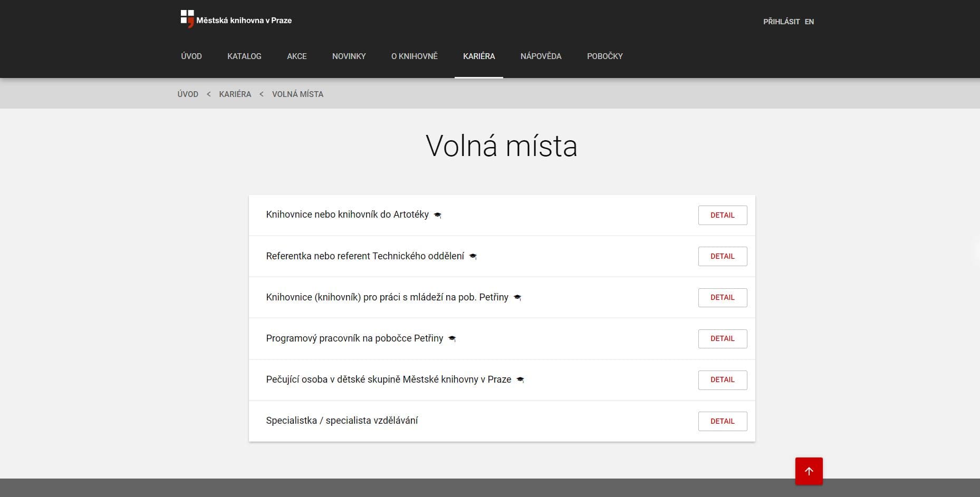The width and height of the screenshot is (980, 497).
Task: Click the Přihlásit login link
Action: tap(781, 22)
